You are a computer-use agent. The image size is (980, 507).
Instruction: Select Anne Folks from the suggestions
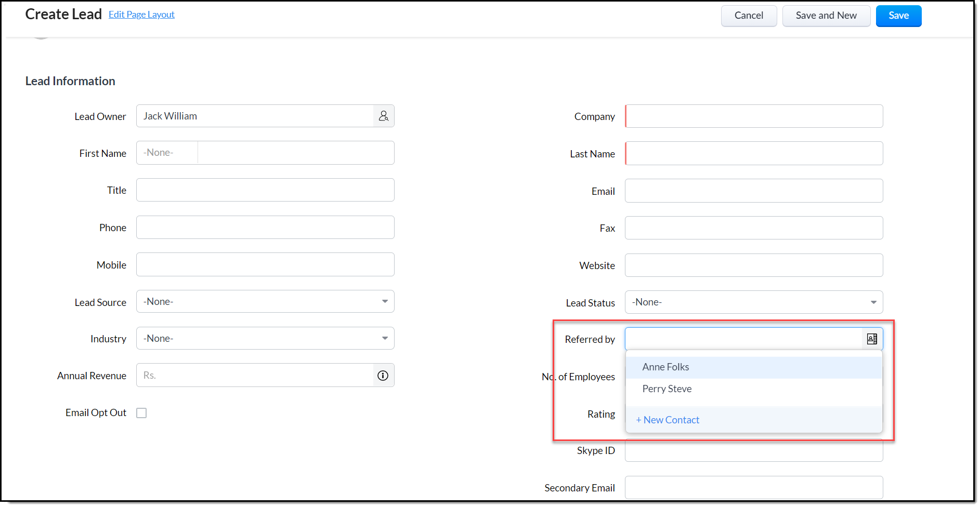click(x=665, y=367)
